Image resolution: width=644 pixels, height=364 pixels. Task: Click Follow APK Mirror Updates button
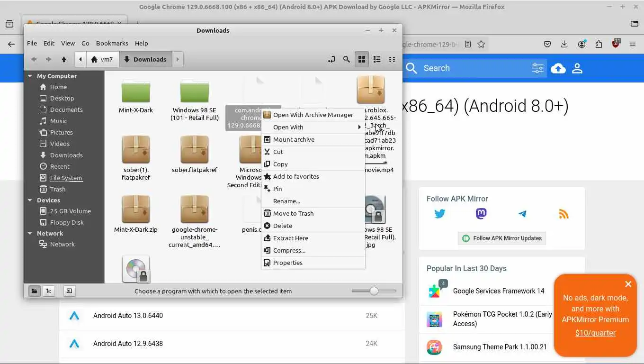point(502,238)
